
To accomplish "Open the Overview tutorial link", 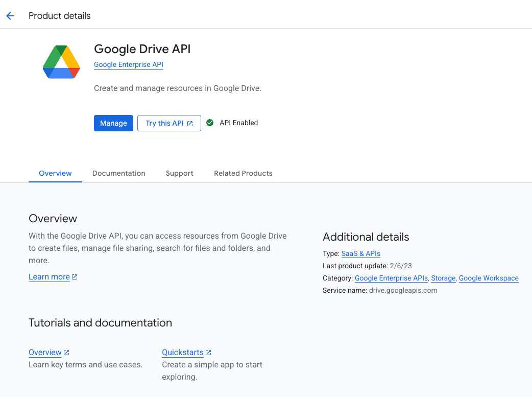I will pyautogui.click(x=45, y=353).
